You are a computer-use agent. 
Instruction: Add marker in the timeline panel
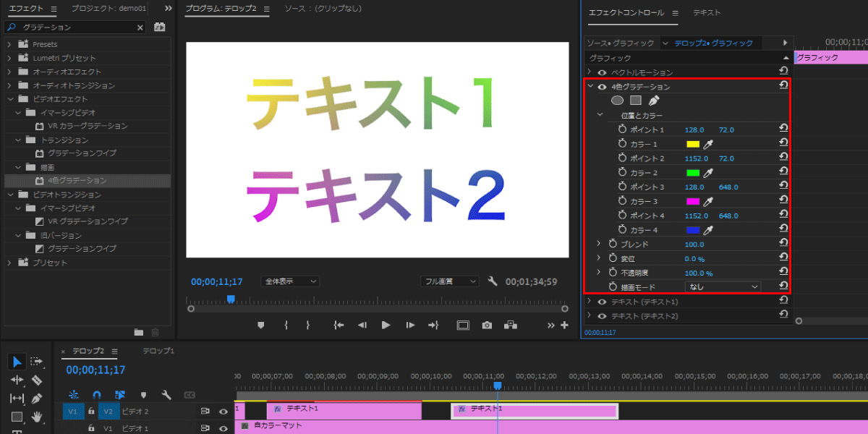click(143, 395)
